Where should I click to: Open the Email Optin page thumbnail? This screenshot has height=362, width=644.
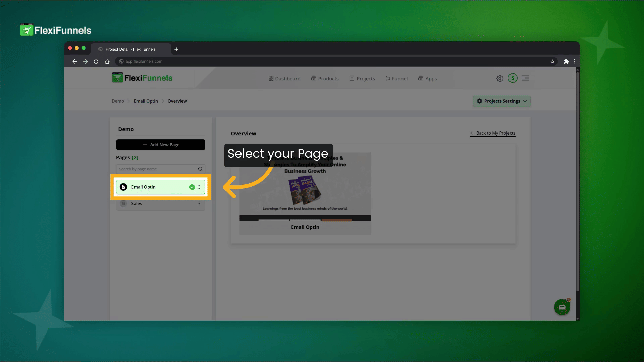pos(305,191)
